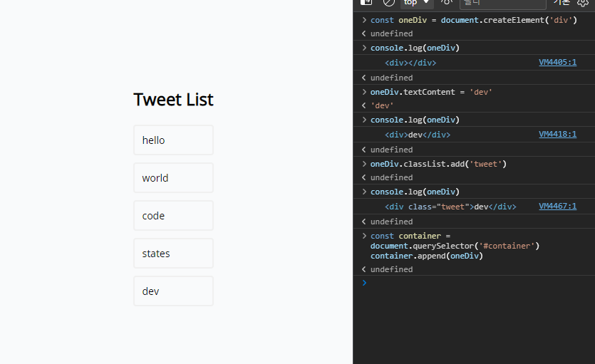Click the 'world' tweet item

tap(173, 178)
